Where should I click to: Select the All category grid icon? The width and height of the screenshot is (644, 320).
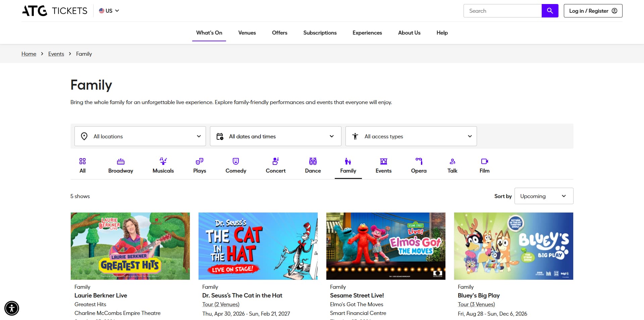(x=83, y=161)
